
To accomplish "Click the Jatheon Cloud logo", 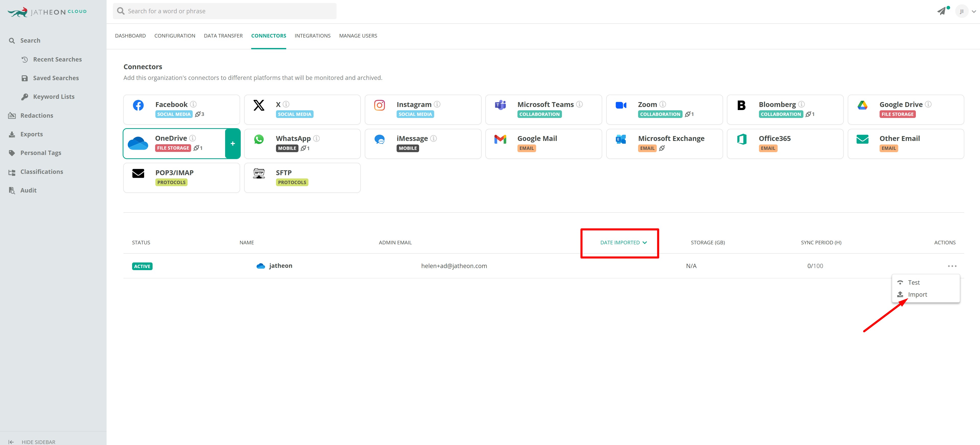I will click(47, 12).
